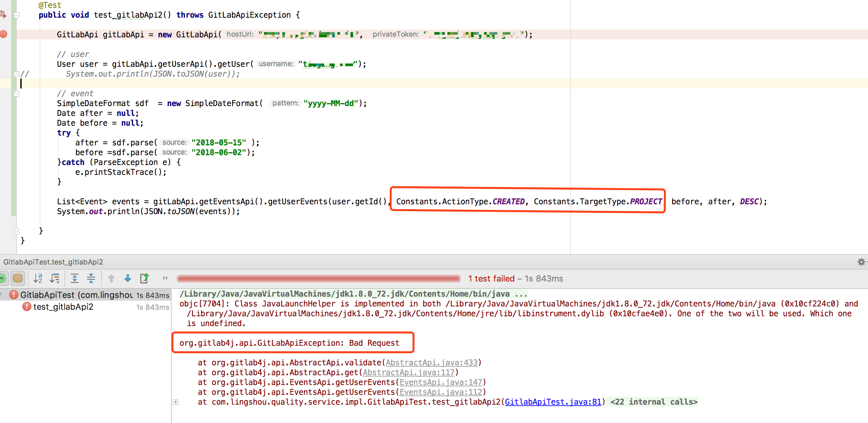This screenshot has height=423, width=868.
Task: Select test_gitlabApi2 in the test tree
Action: coord(63,307)
